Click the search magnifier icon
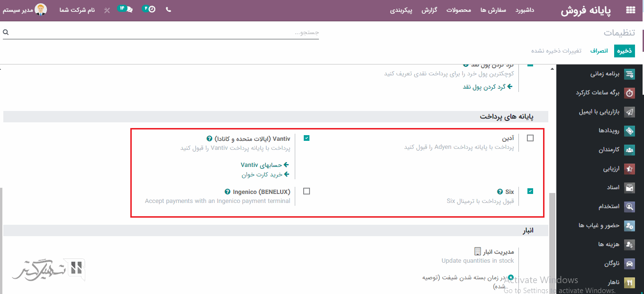 click(x=6, y=32)
